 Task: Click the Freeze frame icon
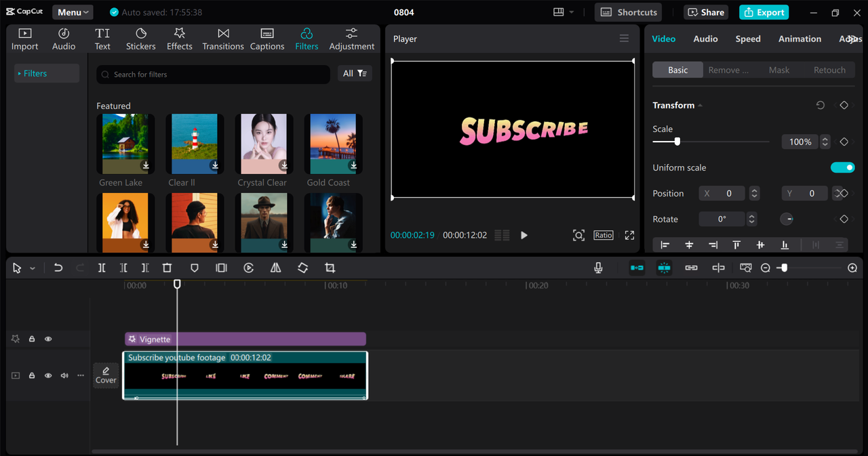(x=221, y=268)
